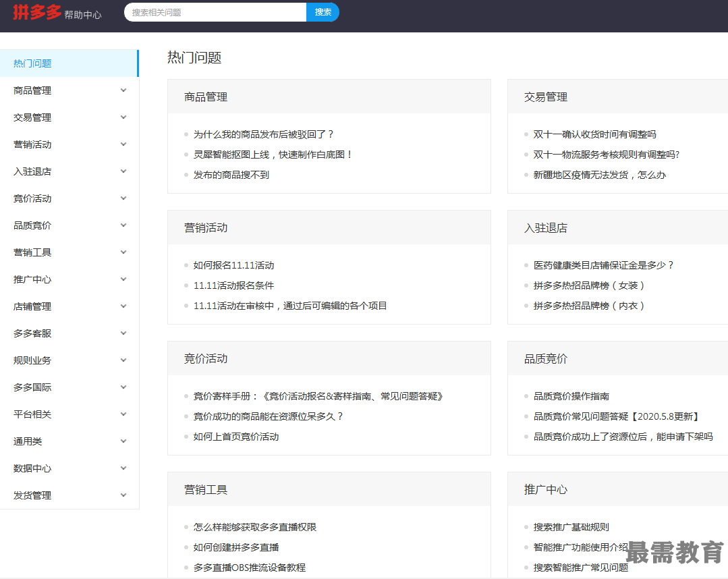The height and width of the screenshot is (579, 728).
Task: Open 怎么样能够获取多多直播权限 link
Action: pyautogui.click(x=255, y=527)
